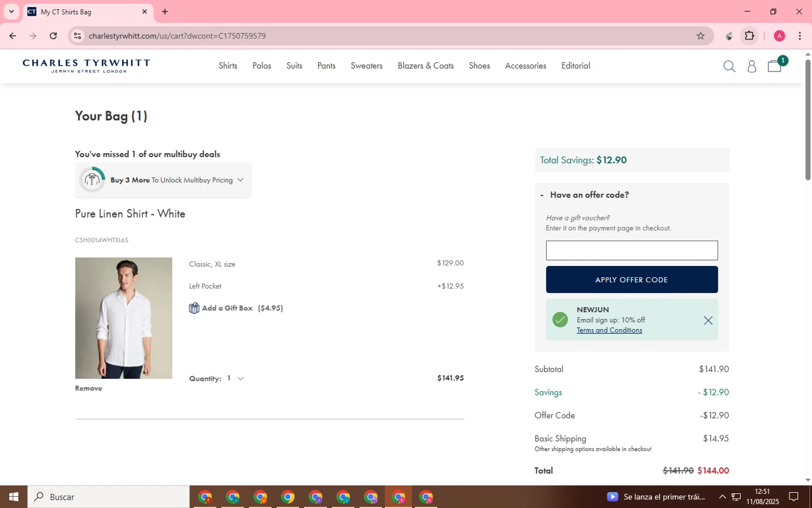Click the Charles Tyrwhitt logo
812x508 pixels.
click(87, 66)
